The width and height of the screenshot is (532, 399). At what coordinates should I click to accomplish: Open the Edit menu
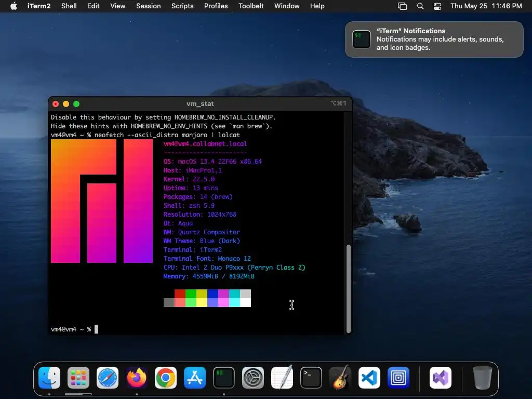pyautogui.click(x=94, y=6)
